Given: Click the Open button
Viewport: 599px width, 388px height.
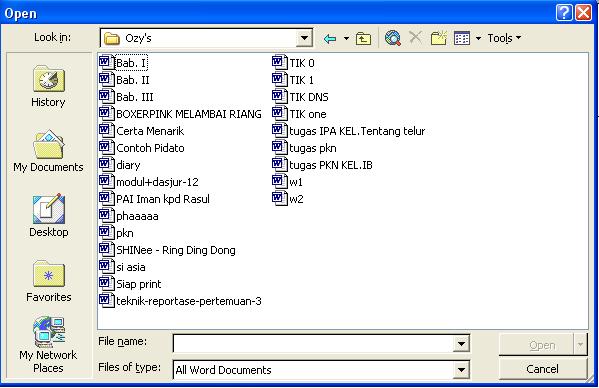Looking at the screenshot, I should tap(536, 345).
